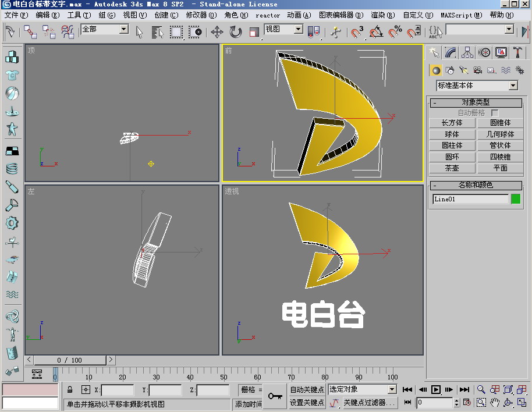
Task: Open the Utilities hammer panel
Action: (517, 53)
